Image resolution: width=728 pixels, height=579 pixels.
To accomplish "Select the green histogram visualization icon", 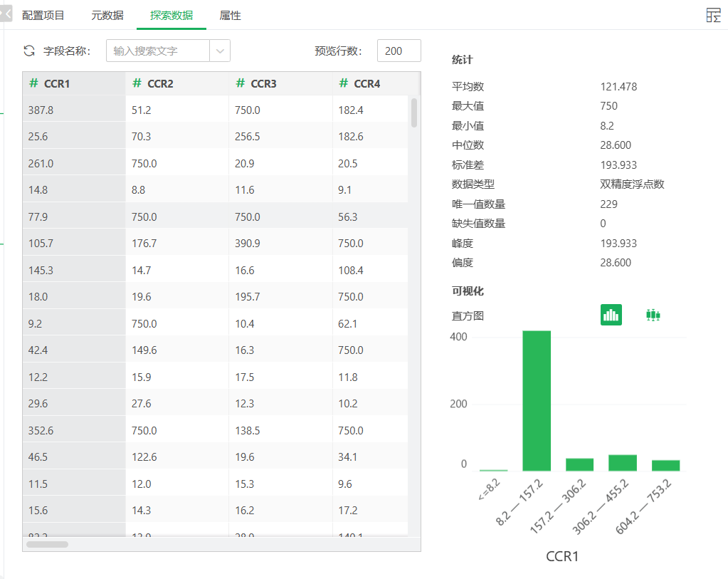I will (x=611, y=314).
